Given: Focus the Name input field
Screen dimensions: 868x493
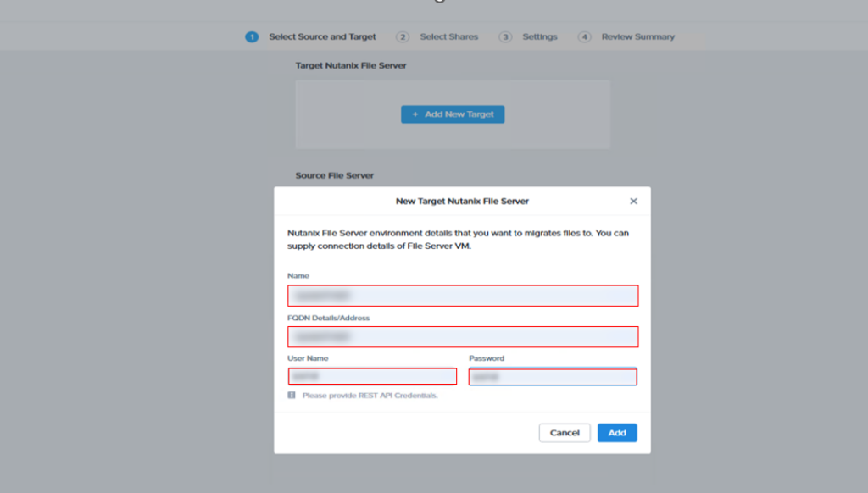Looking at the screenshot, I should point(463,296).
